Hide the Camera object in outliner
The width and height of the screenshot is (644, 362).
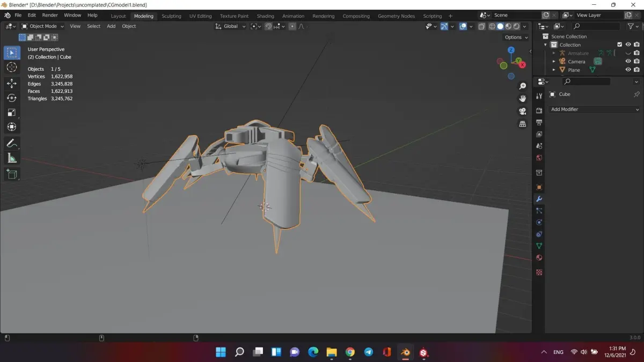point(628,61)
